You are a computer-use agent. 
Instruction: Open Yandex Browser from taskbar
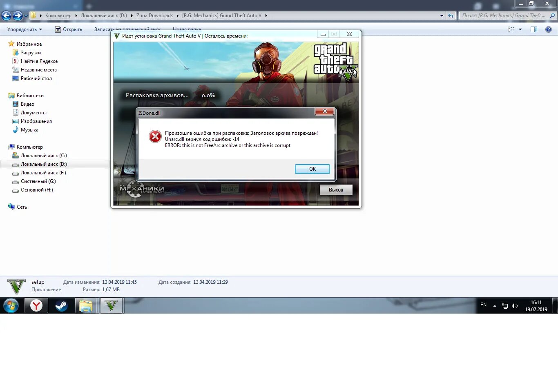[36, 305]
